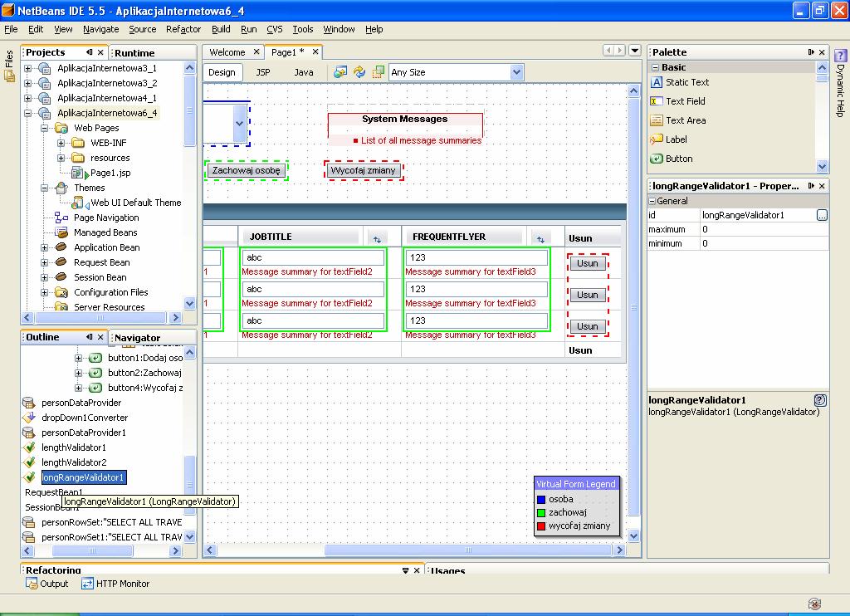This screenshot has height=616, width=850.
Task: Open the Any Size dropdown
Action: coord(516,72)
